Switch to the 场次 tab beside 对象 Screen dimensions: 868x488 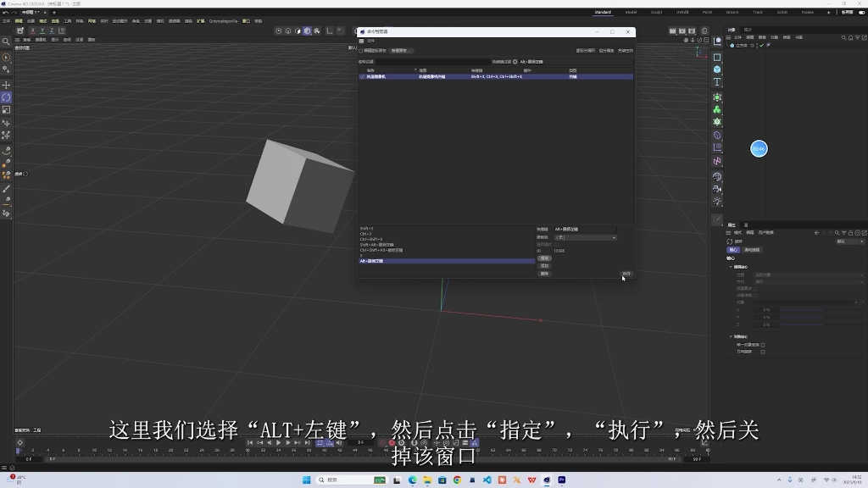[747, 30]
